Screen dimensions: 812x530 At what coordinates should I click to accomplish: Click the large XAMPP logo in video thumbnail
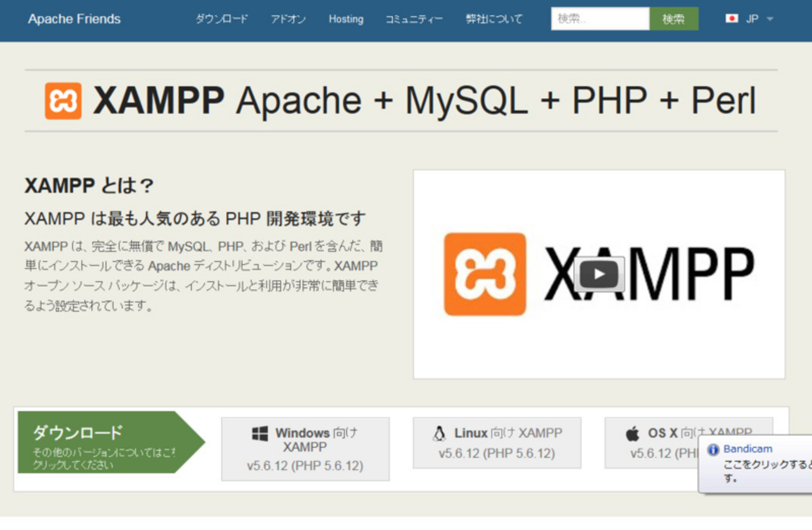point(485,274)
